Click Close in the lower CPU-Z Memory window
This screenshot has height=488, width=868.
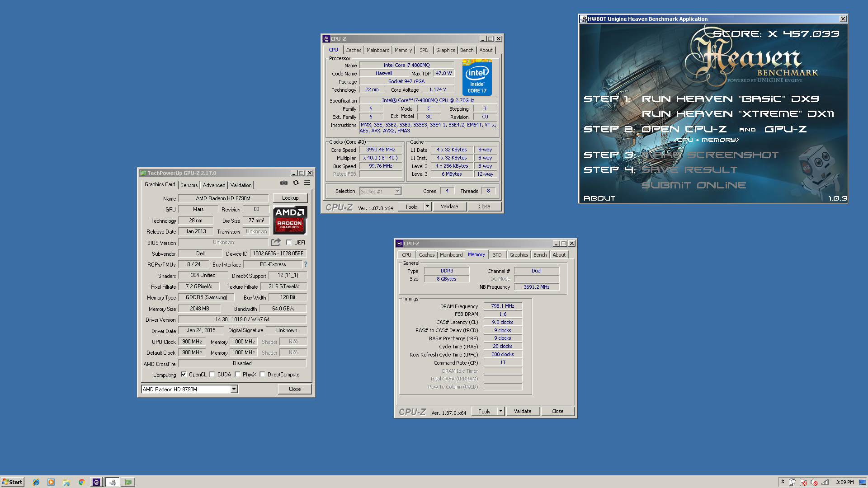click(x=557, y=411)
